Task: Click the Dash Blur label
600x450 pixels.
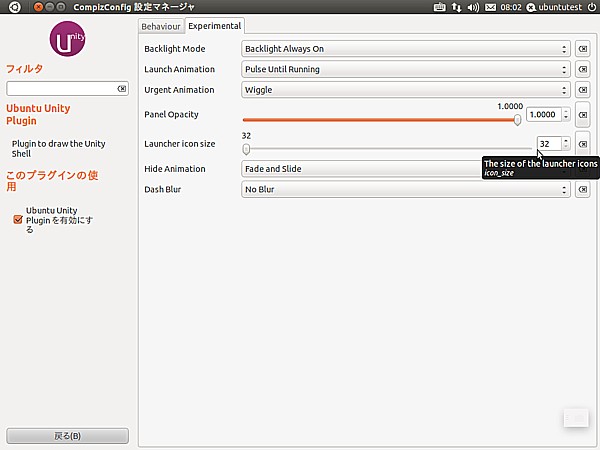Action: coord(162,189)
